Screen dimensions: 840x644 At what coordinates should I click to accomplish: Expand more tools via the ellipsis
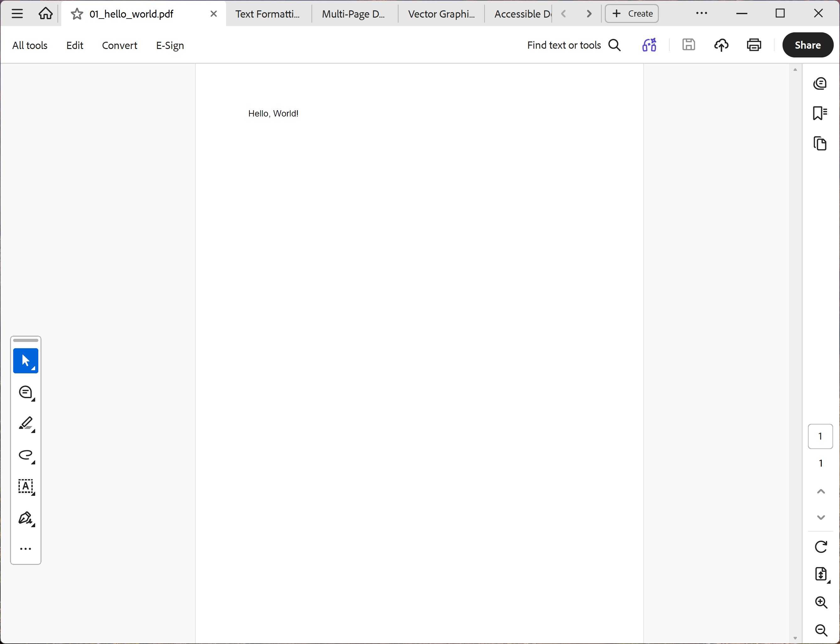[26, 549]
